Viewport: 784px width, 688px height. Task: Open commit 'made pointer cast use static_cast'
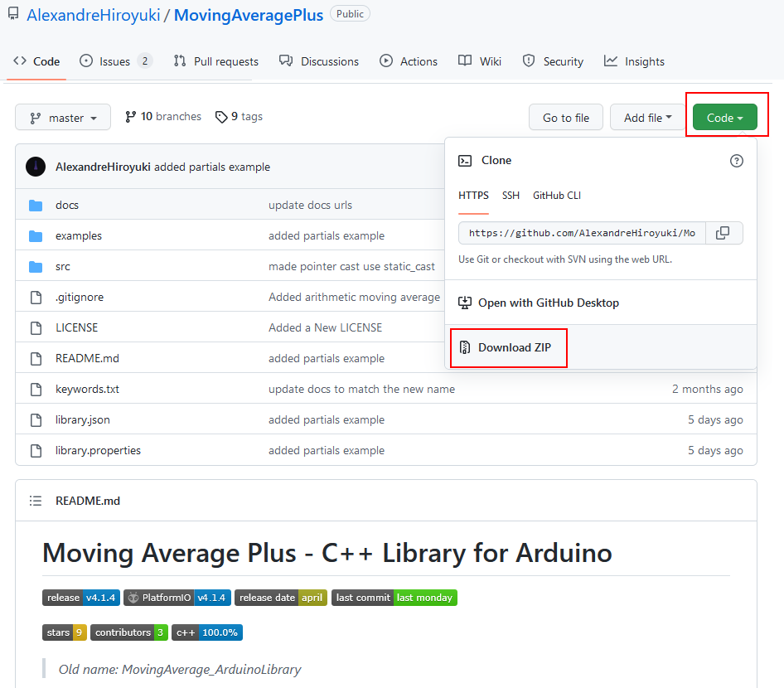click(351, 267)
